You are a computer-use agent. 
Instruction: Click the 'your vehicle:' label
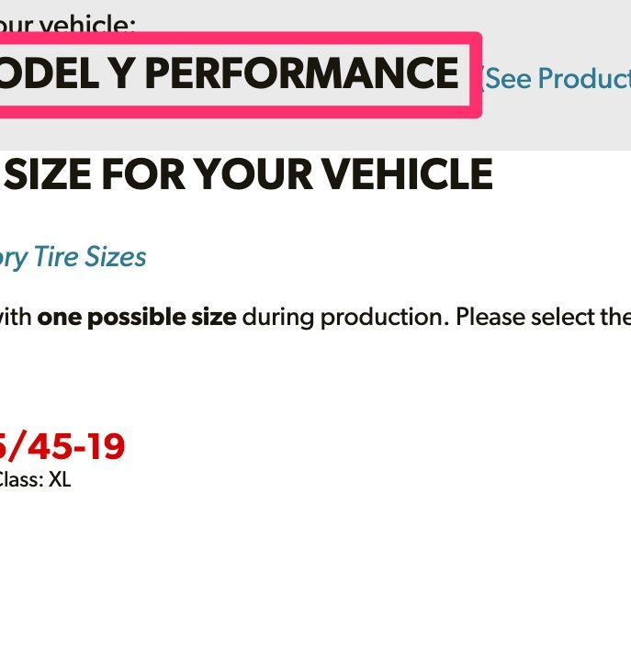click(67, 25)
